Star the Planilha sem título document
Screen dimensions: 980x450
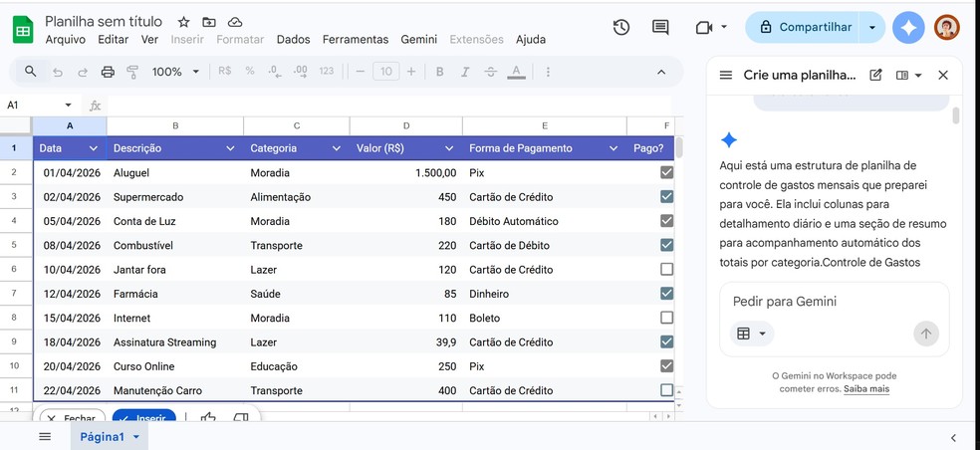pos(183,22)
